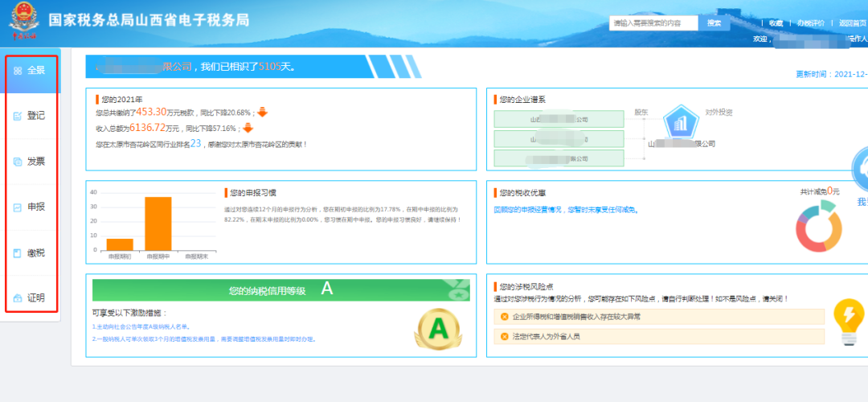Click the 您的企业谱系 heading
868x402 pixels.
[x=522, y=100]
